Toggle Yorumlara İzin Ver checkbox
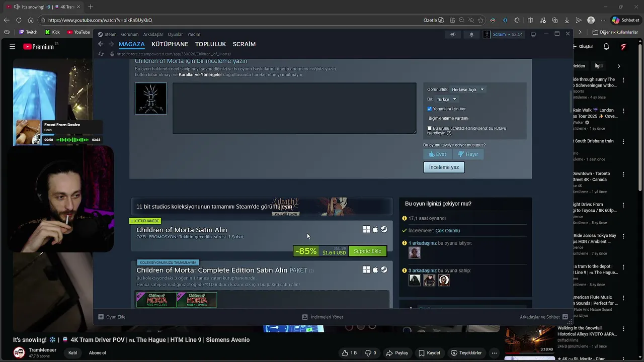 click(430, 109)
